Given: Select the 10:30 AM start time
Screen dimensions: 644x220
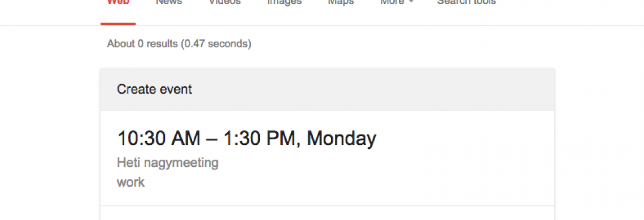Looking at the screenshot, I should tap(159, 138).
